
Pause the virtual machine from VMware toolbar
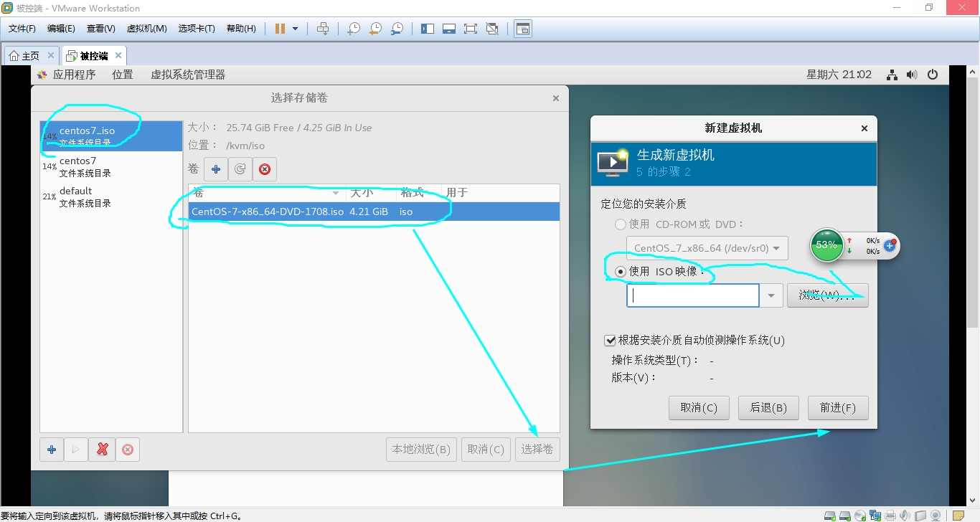pos(280,29)
